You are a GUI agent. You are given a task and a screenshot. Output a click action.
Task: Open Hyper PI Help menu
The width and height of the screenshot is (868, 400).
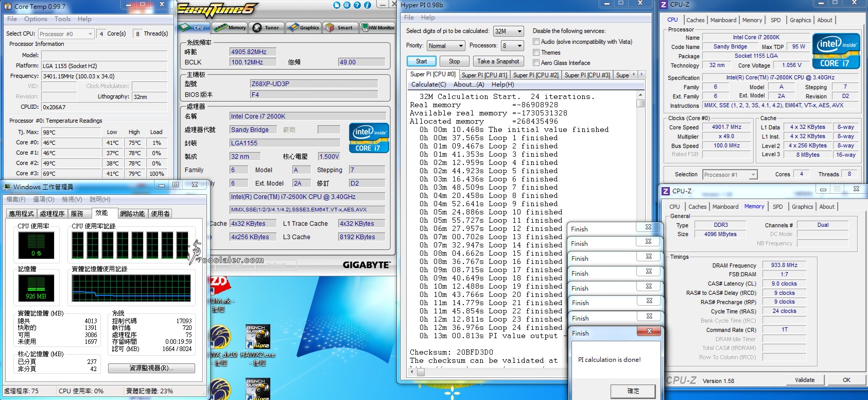(428, 18)
